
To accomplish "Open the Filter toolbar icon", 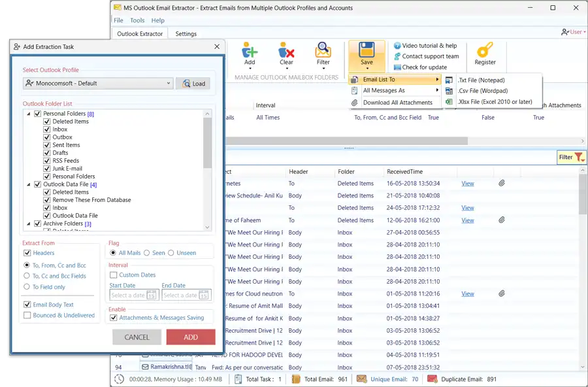I will (x=323, y=50).
